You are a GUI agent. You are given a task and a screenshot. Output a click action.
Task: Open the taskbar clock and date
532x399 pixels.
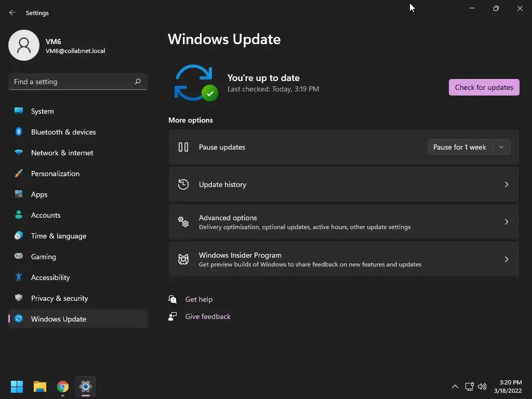(508, 387)
